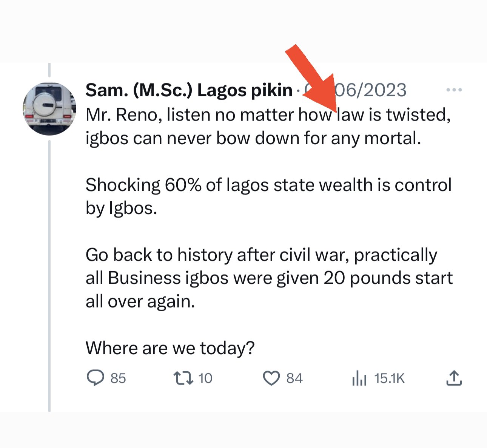Screen dimensions: 487x448
Task: Open the G-Wagon profile avatar
Action: [x=49, y=109]
